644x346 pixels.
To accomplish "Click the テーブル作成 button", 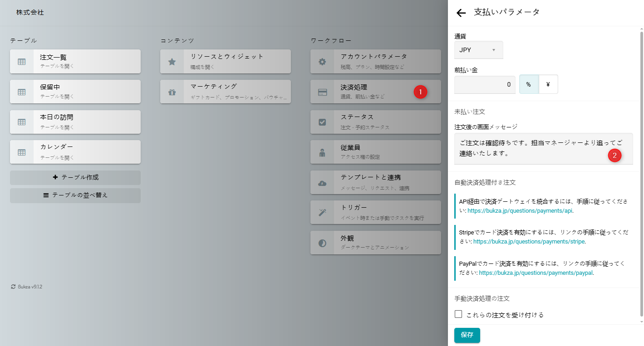I will coord(75,178).
